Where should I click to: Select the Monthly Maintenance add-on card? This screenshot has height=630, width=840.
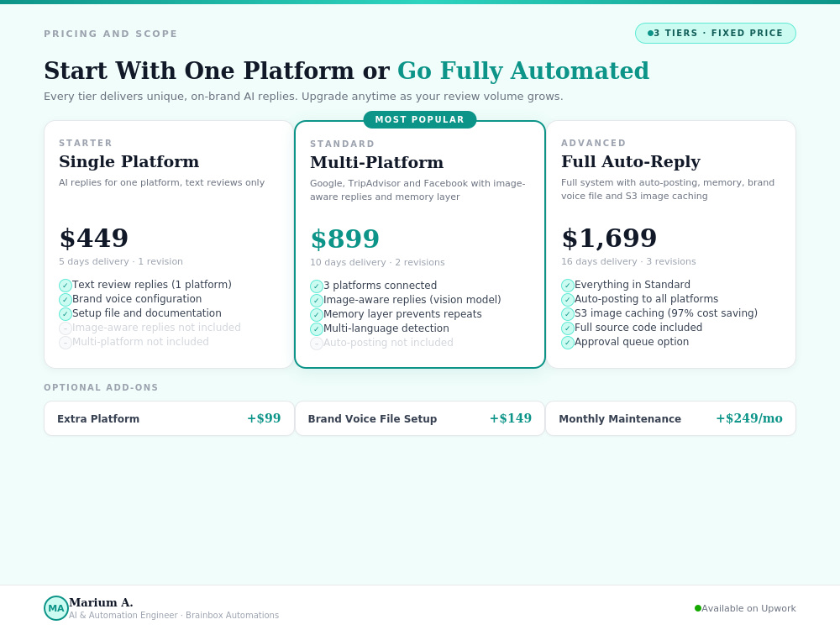pyautogui.click(x=670, y=418)
